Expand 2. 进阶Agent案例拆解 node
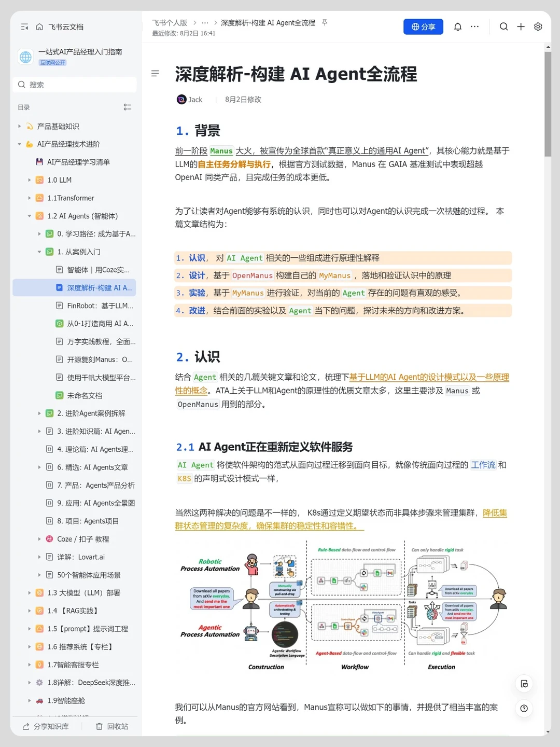Viewport: 560px width, 747px height. (x=39, y=413)
